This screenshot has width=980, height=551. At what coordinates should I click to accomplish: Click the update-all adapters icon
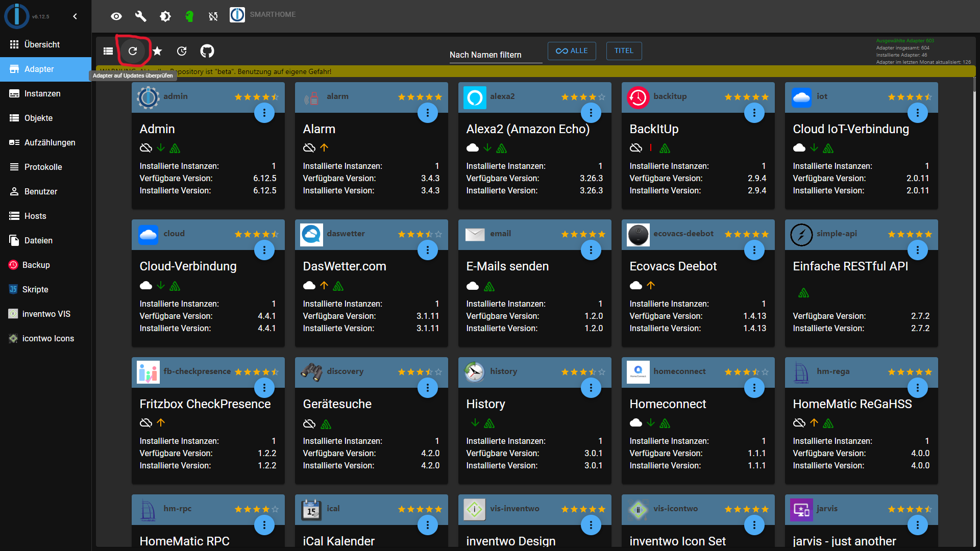point(182,51)
